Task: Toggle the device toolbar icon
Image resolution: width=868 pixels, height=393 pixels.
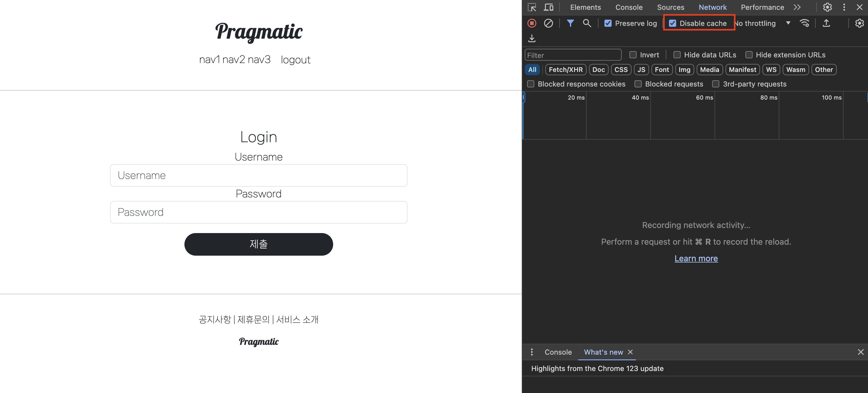Action: [549, 7]
